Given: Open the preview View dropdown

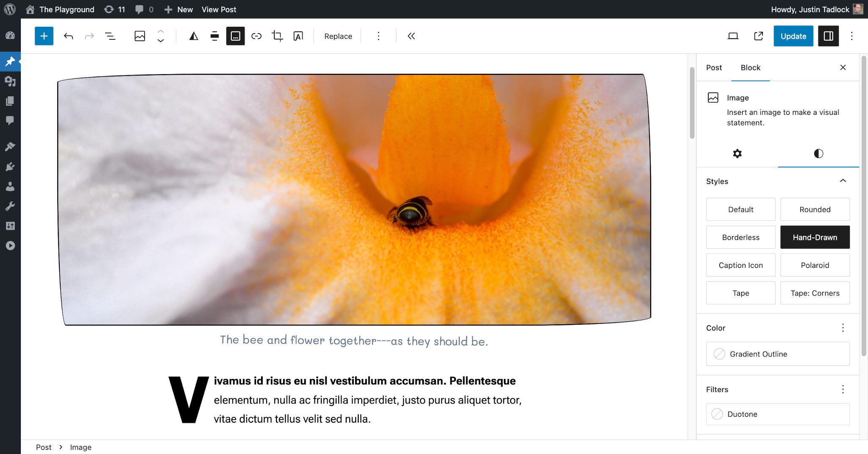Looking at the screenshot, I should 733,36.
